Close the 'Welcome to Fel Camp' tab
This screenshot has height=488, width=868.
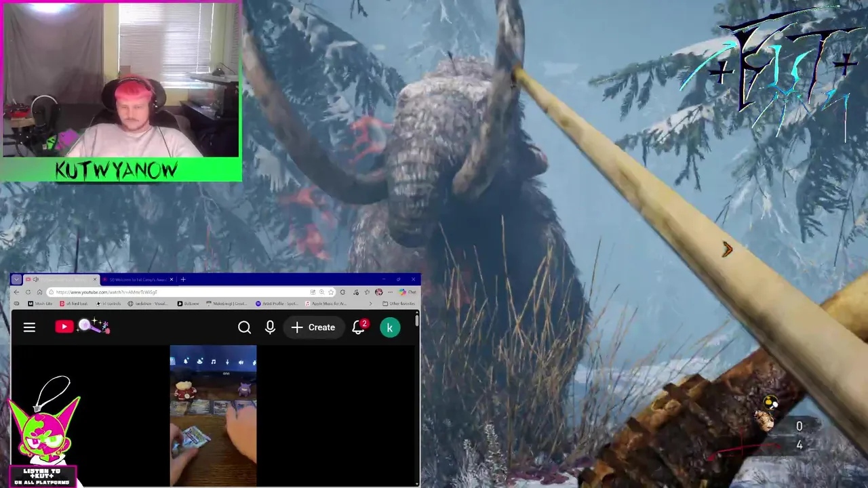172,279
